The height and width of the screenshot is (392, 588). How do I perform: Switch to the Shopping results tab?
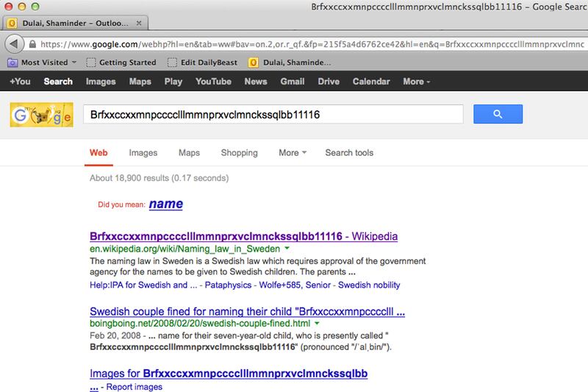point(240,153)
